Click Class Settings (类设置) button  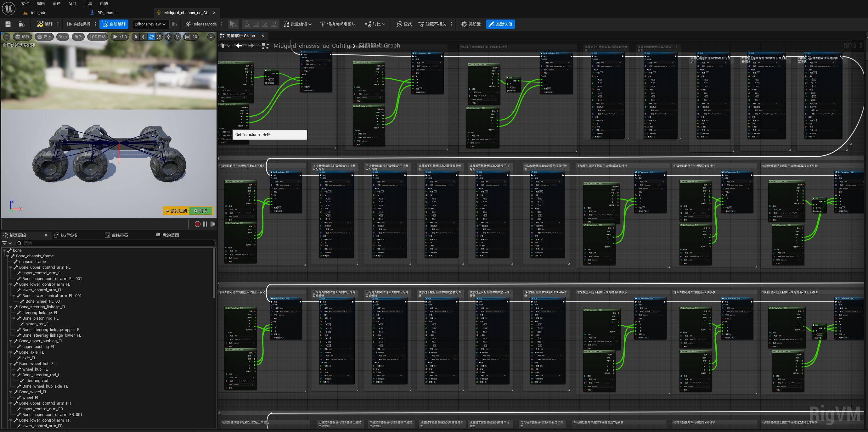(471, 24)
